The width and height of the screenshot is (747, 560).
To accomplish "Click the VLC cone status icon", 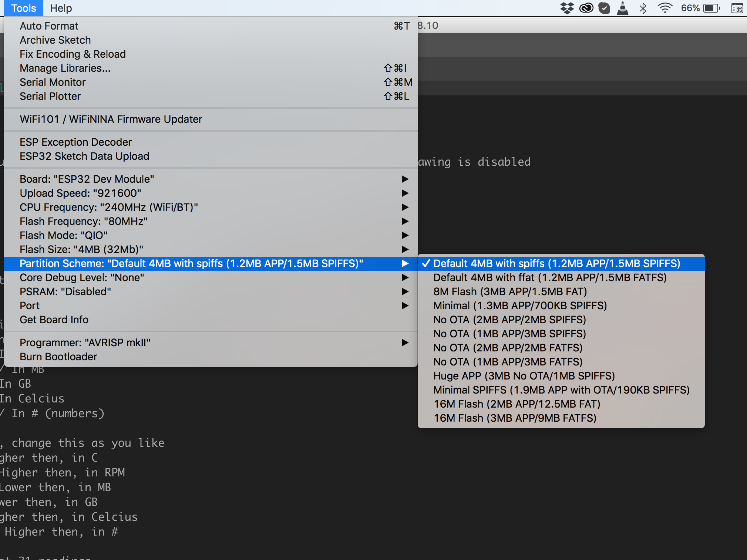I will (x=623, y=8).
